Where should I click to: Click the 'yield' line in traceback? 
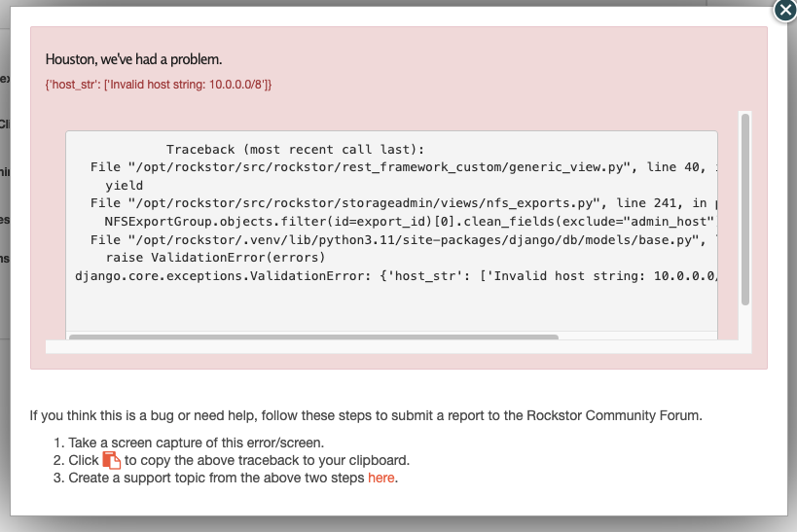124,185
